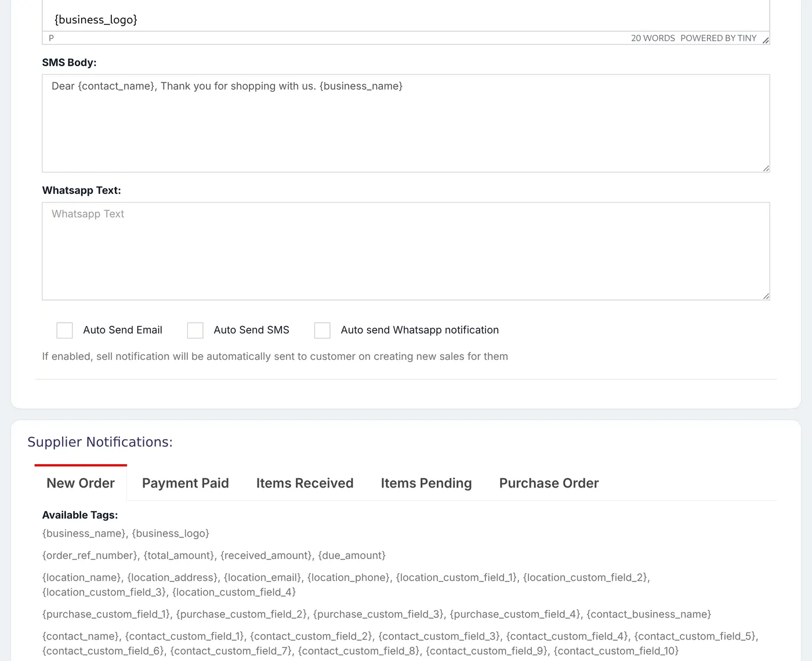Screen dimensions: 812x661
Task: Click the {contact_business_name} tag text
Action: [x=649, y=614]
